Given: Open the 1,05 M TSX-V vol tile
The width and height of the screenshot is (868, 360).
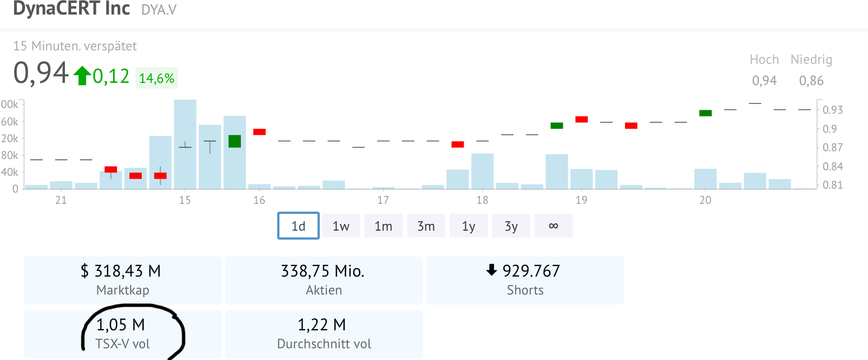Looking at the screenshot, I should [x=123, y=334].
